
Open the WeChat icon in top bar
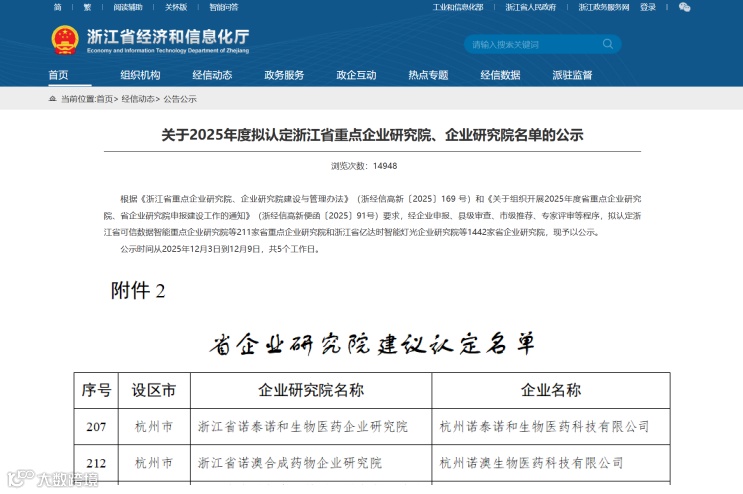(684, 7)
